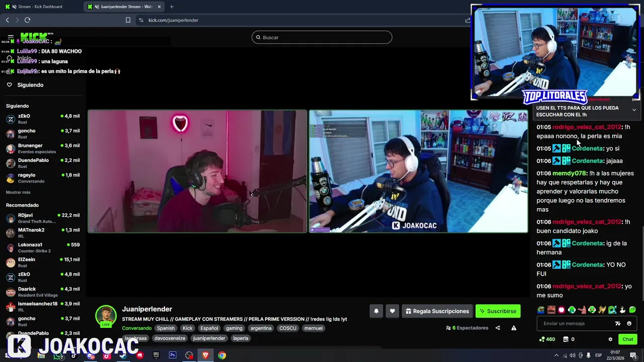This screenshot has width=644, height=362.
Task: Open Siguiendo in the sidebar menu
Action: pyautogui.click(x=30, y=85)
